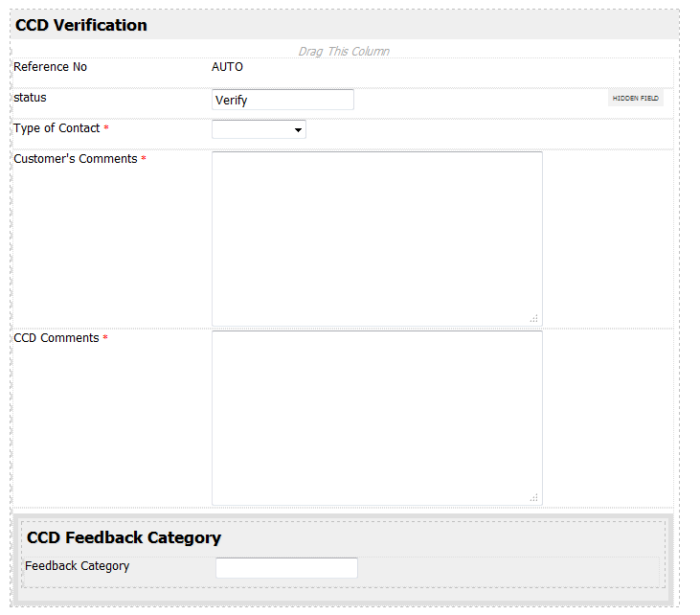Click the Type of Contact label

56,128
